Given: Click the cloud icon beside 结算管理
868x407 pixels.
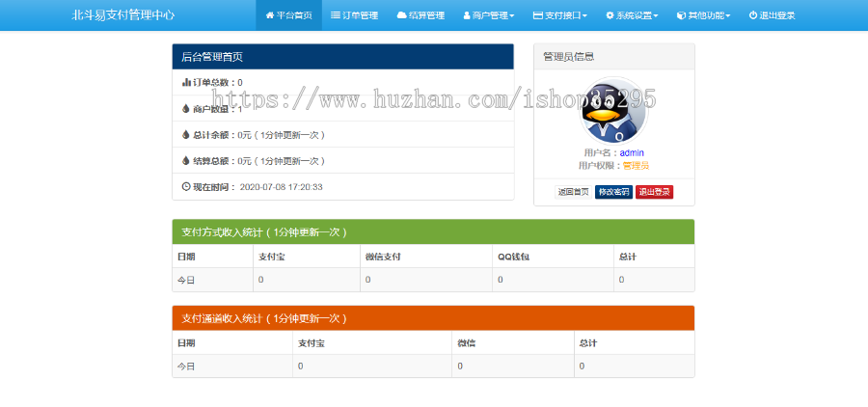Looking at the screenshot, I should [x=401, y=15].
